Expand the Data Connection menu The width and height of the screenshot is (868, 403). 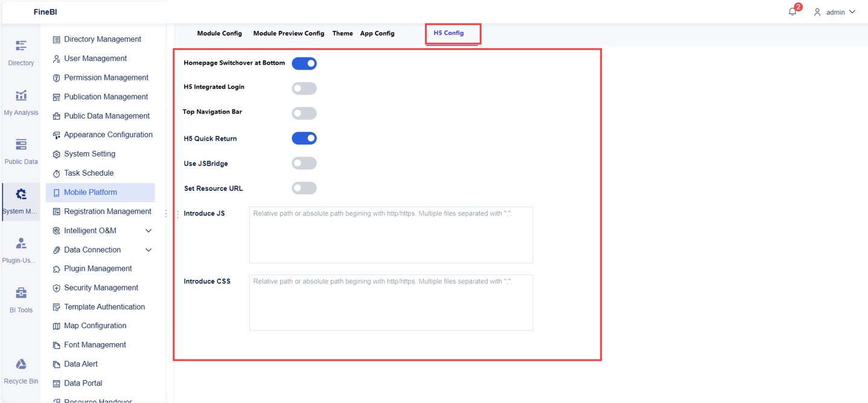pos(148,250)
